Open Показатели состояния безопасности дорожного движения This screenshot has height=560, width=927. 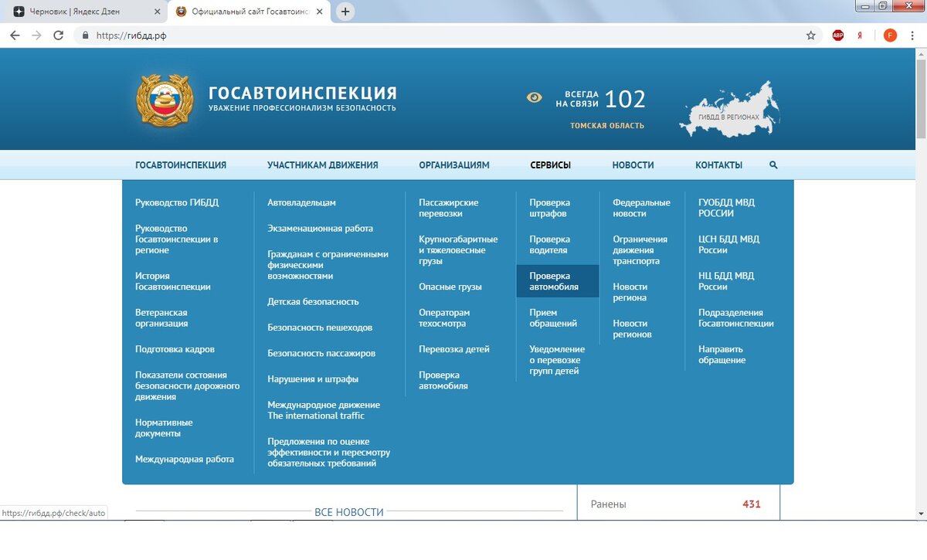coord(188,385)
